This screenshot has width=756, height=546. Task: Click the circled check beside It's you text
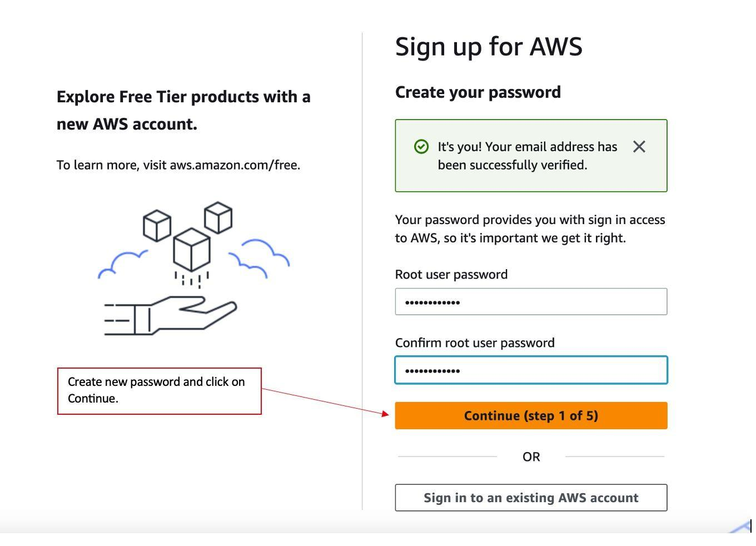[x=421, y=146]
